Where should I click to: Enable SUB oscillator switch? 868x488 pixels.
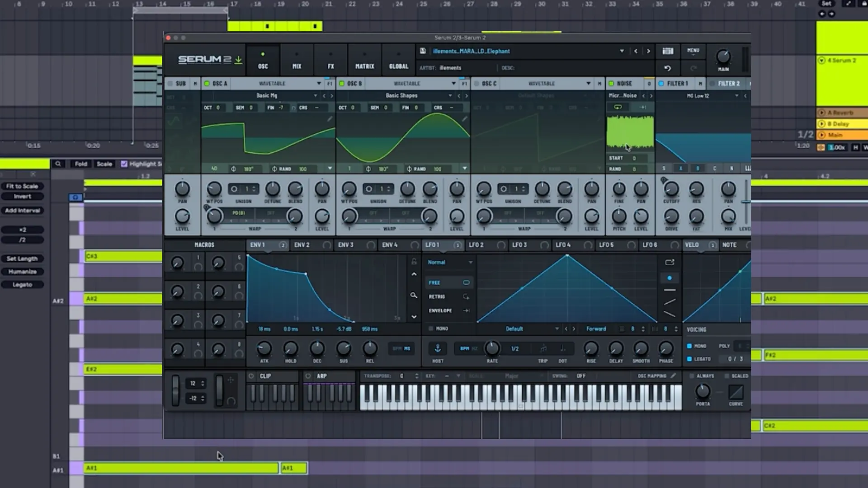point(170,84)
